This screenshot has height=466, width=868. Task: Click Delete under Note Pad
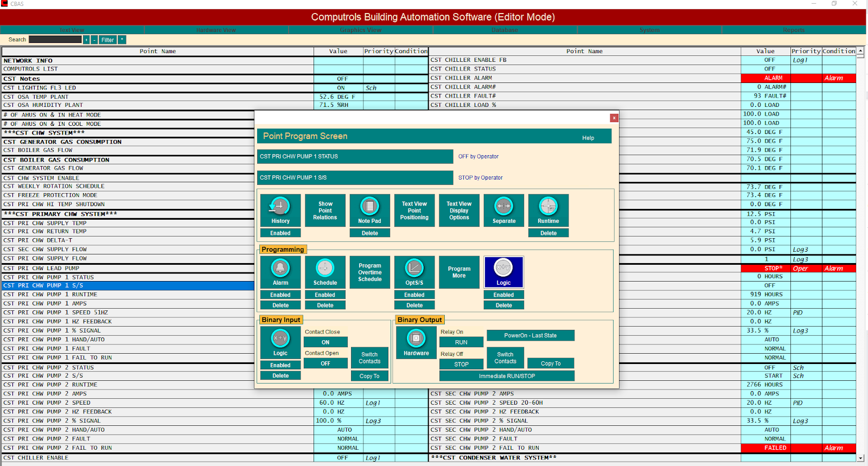(x=369, y=233)
